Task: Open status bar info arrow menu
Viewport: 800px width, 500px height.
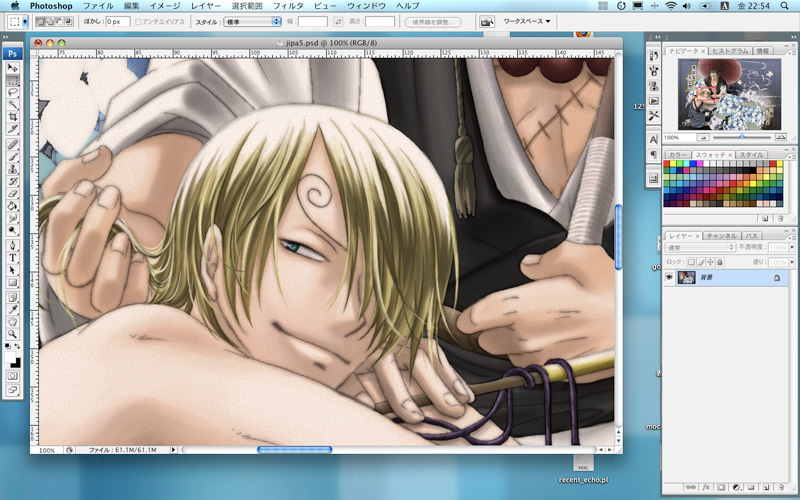Action: coord(173,450)
